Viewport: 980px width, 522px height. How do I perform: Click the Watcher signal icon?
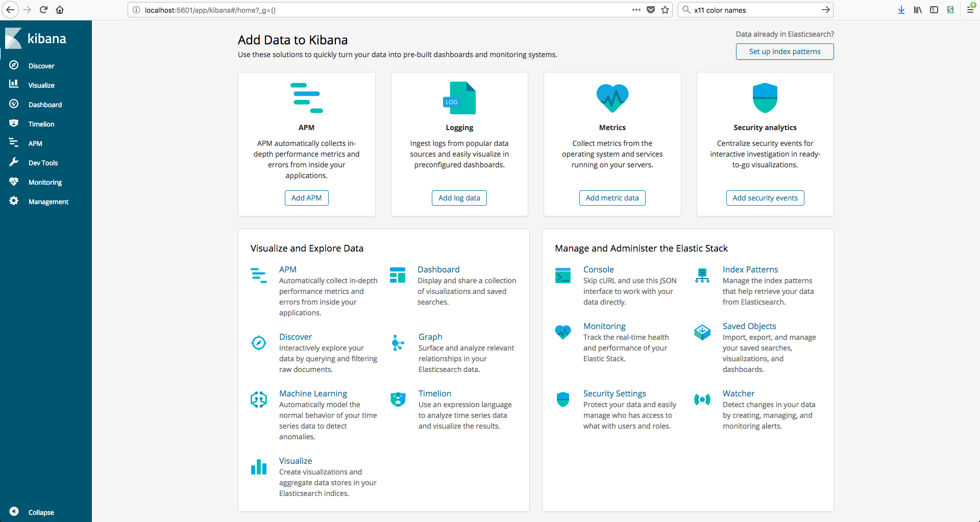click(x=702, y=400)
